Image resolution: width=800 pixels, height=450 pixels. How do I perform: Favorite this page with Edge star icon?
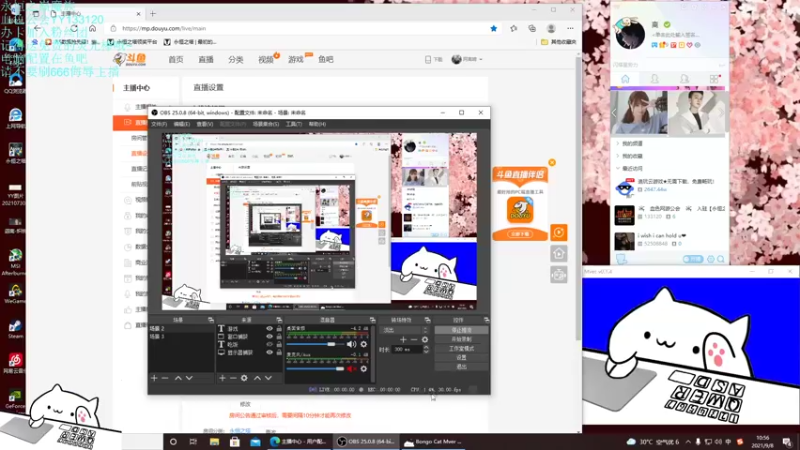(493, 29)
